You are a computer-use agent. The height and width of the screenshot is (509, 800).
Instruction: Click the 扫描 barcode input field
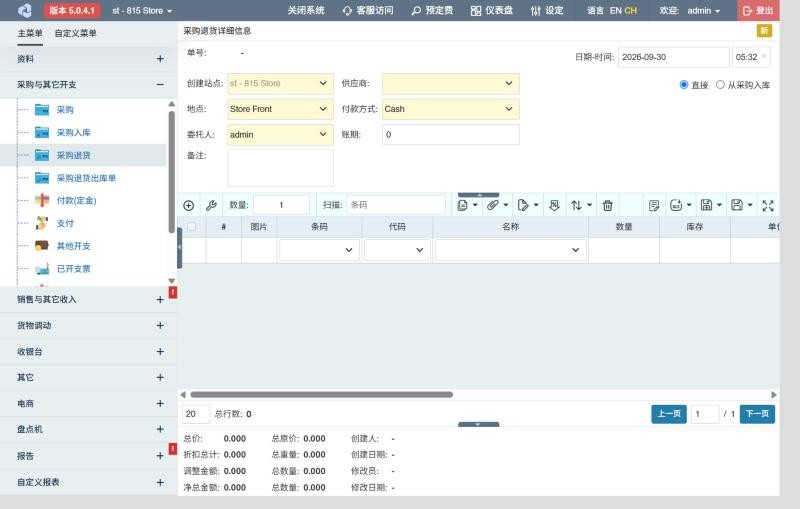coord(396,205)
